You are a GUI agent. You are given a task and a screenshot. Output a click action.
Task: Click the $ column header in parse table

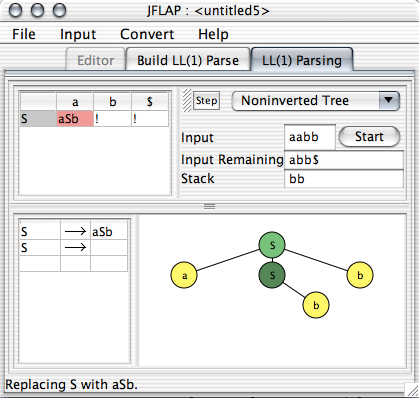[150, 102]
